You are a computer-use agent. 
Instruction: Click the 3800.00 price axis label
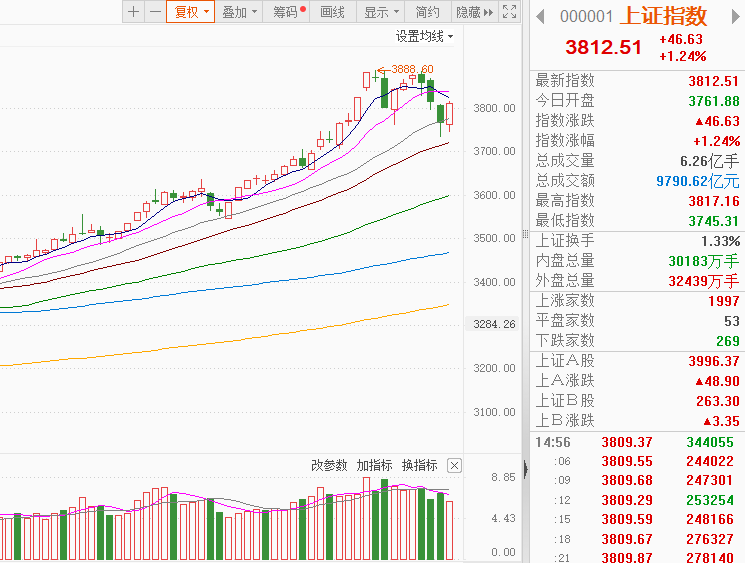coord(494,108)
